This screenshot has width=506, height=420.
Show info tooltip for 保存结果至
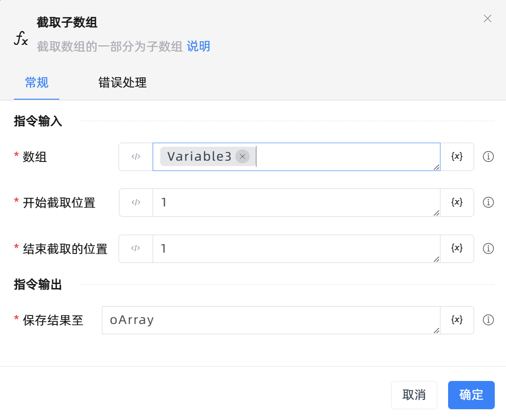tap(488, 320)
